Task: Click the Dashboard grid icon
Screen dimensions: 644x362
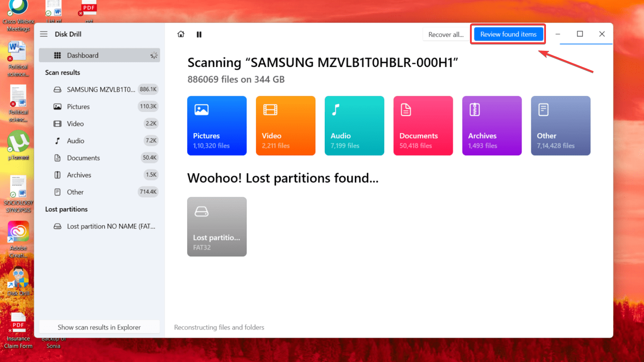Action: pos(58,55)
